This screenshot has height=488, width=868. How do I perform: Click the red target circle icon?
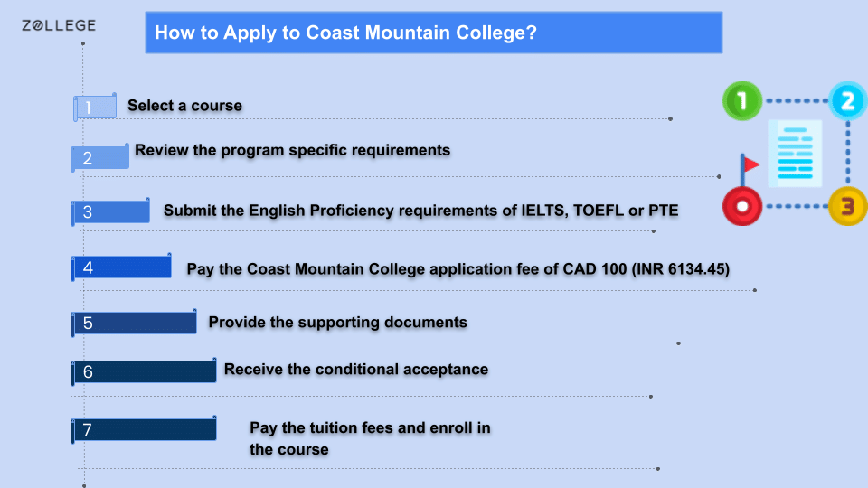click(742, 206)
